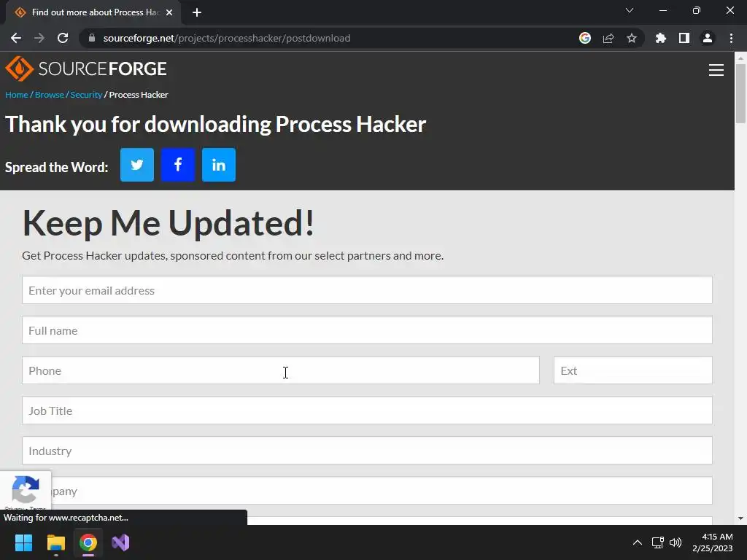This screenshot has height=560, width=747.
Task: Share on LinkedIn
Action: (x=219, y=165)
